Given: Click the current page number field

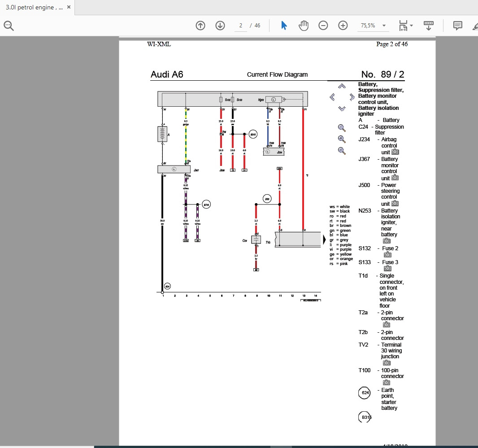Looking at the screenshot, I should tap(240, 26).
